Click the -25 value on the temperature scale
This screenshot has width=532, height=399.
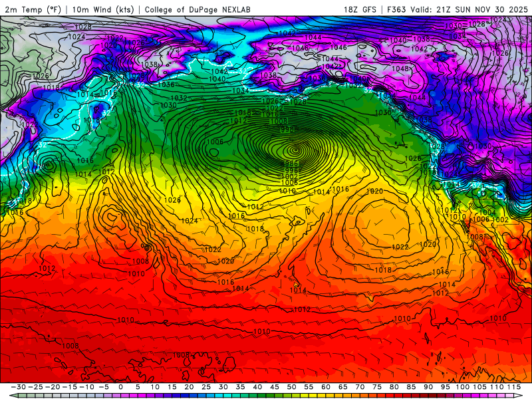35,387
